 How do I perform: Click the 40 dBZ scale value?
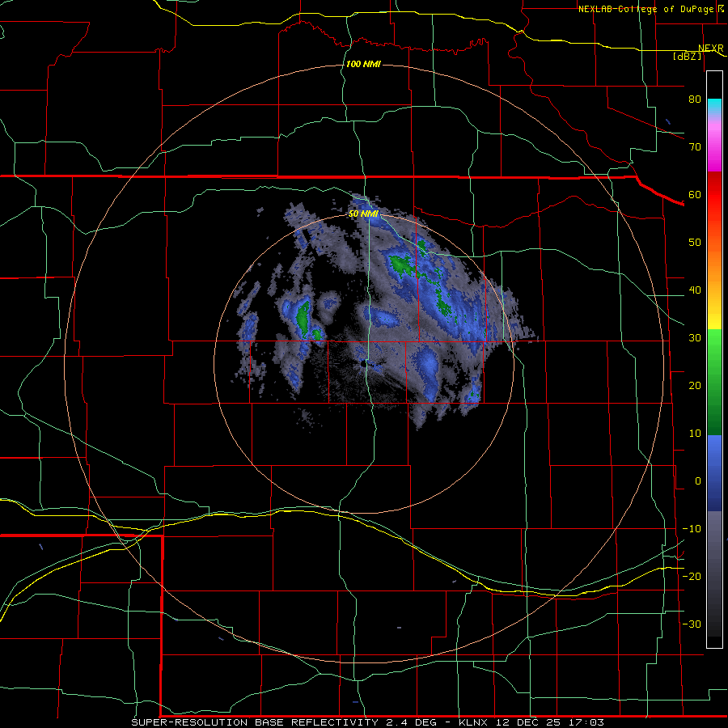[x=695, y=290]
